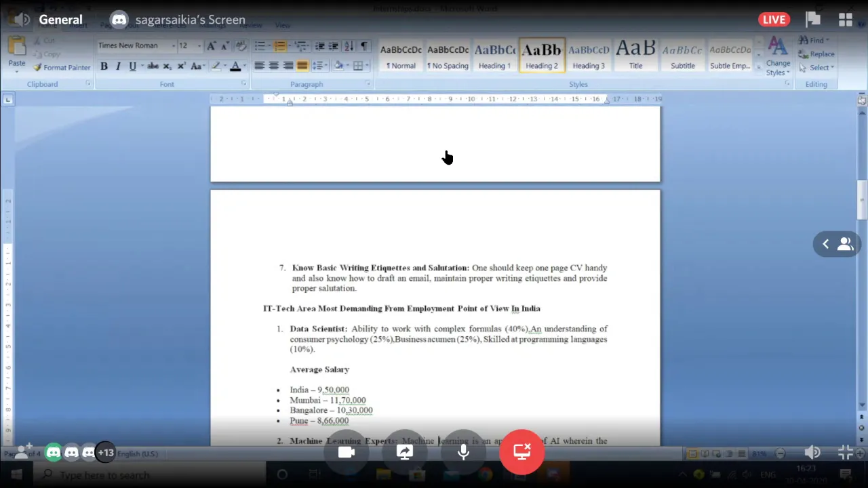This screenshot has height=488, width=868.
Task: Toggle Italic formatting
Action: point(118,66)
